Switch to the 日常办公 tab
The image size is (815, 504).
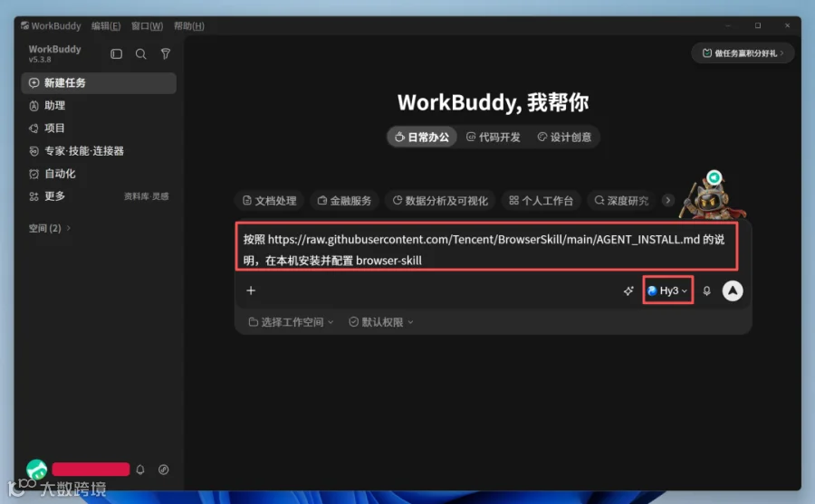[x=421, y=138]
